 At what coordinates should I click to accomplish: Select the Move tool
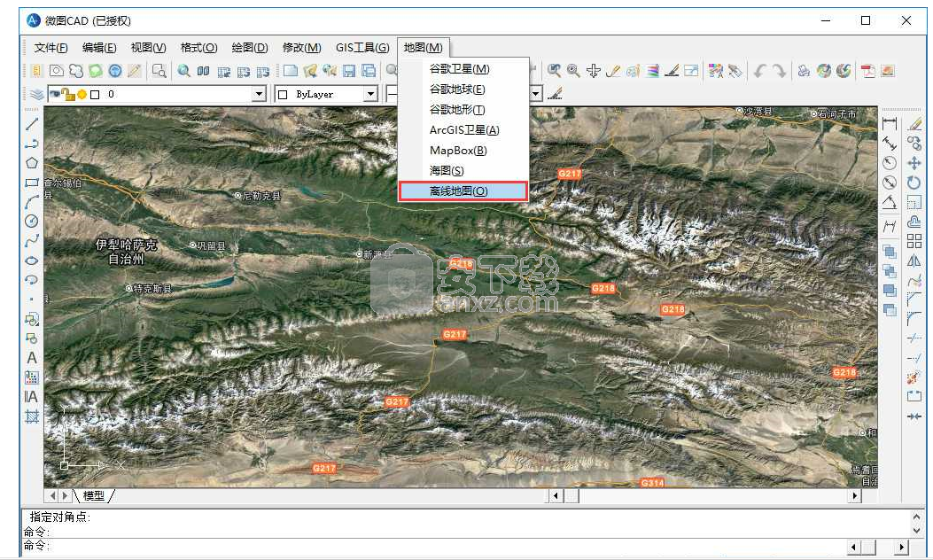click(x=914, y=163)
